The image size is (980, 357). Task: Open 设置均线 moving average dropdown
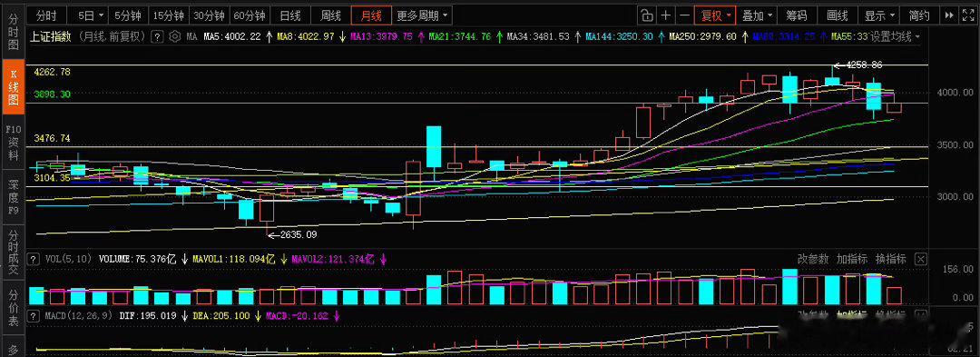click(895, 36)
